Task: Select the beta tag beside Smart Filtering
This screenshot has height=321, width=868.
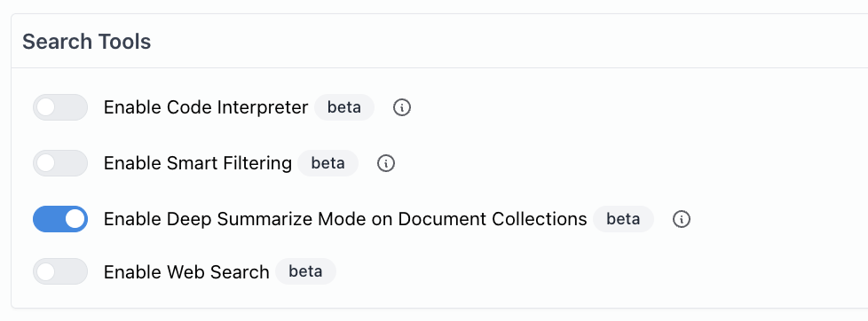Action: coord(327,163)
